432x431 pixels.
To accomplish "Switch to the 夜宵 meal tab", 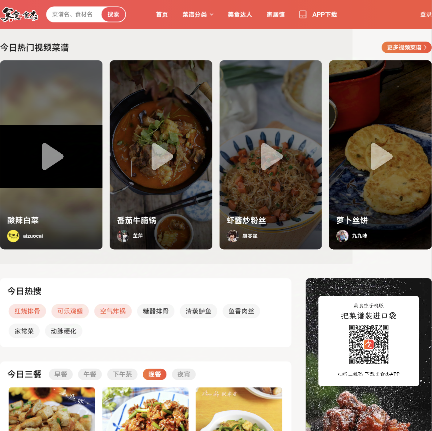I will point(184,374).
